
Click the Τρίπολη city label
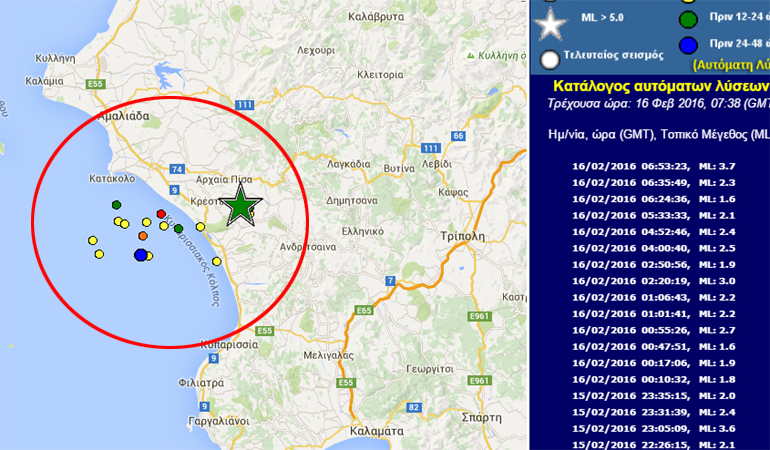pos(461,237)
